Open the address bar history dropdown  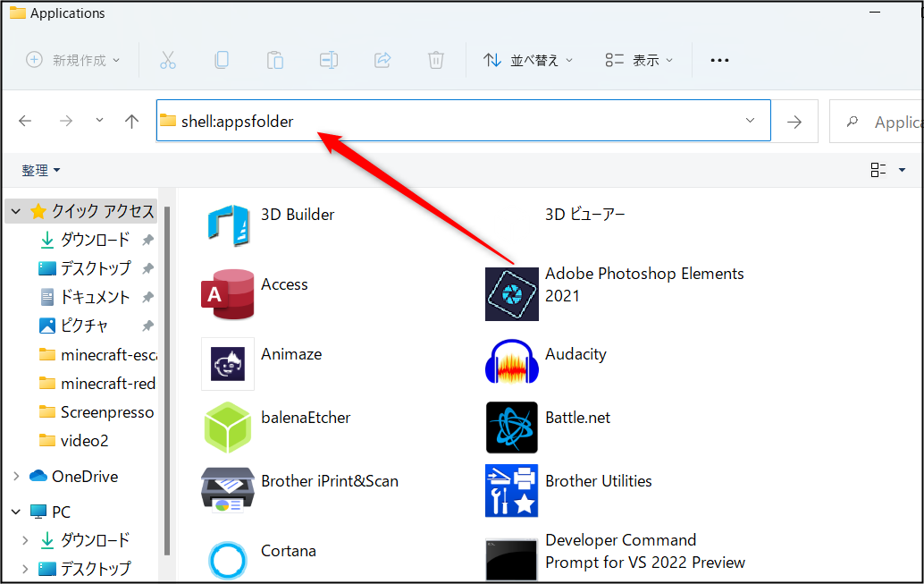[750, 121]
